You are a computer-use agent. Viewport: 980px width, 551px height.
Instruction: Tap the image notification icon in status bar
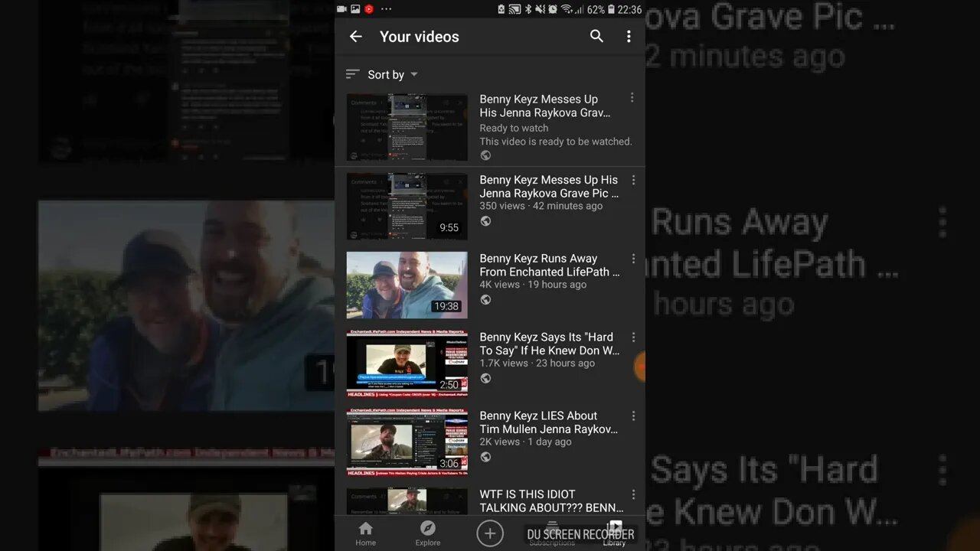tap(355, 9)
